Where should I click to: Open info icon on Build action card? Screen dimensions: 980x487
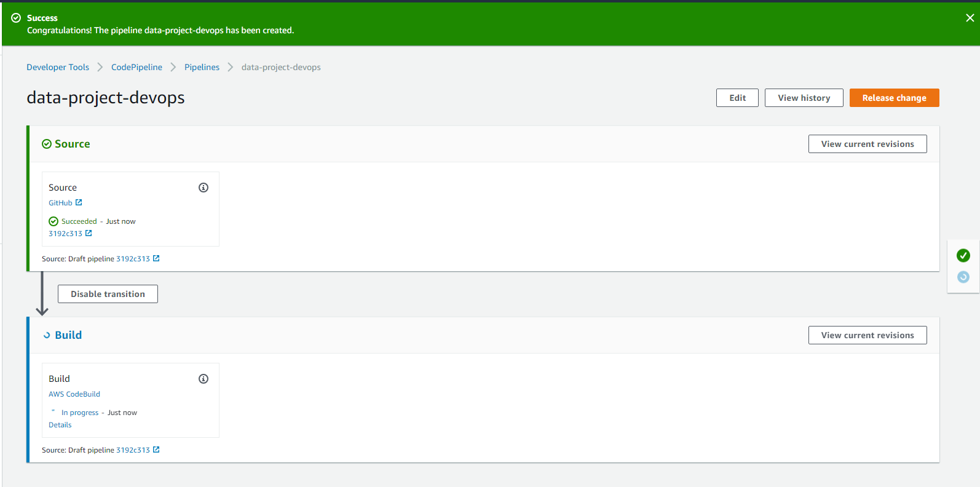pyautogui.click(x=204, y=379)
